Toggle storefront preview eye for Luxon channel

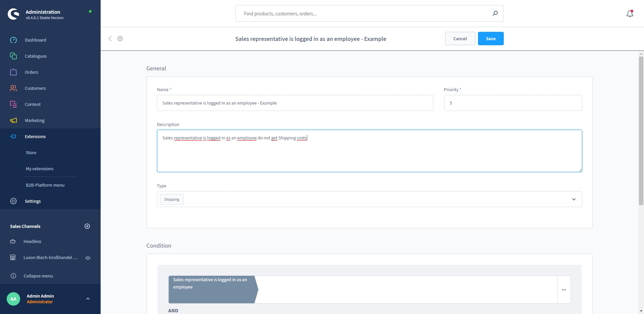click(x=88, y=258)
